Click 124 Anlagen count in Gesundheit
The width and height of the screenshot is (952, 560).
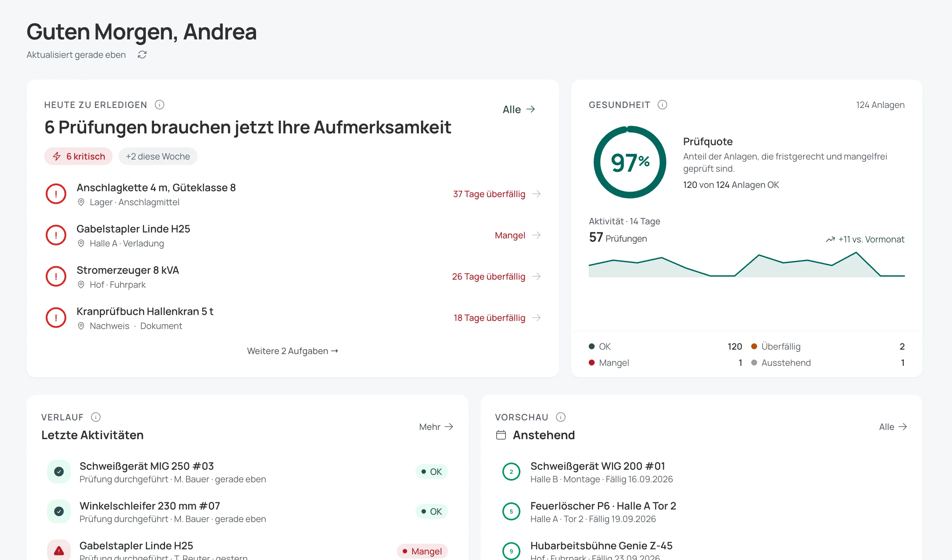[880, 105]
